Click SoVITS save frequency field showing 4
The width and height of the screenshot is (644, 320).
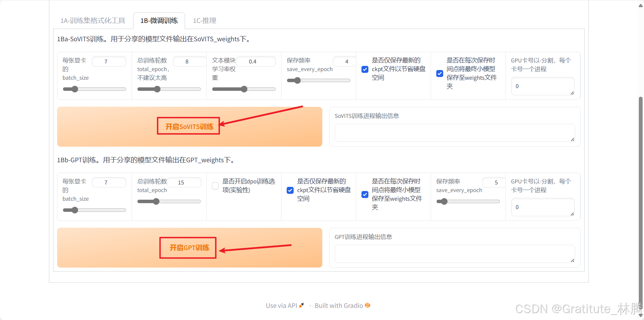[x=344, y=61]
